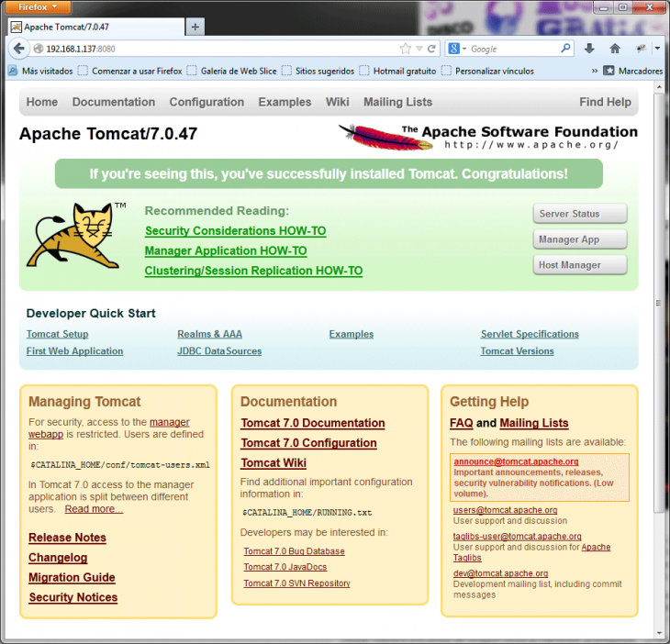
Task: Click the Marcadores bookmarks star icon
Action: click(609, 71)
